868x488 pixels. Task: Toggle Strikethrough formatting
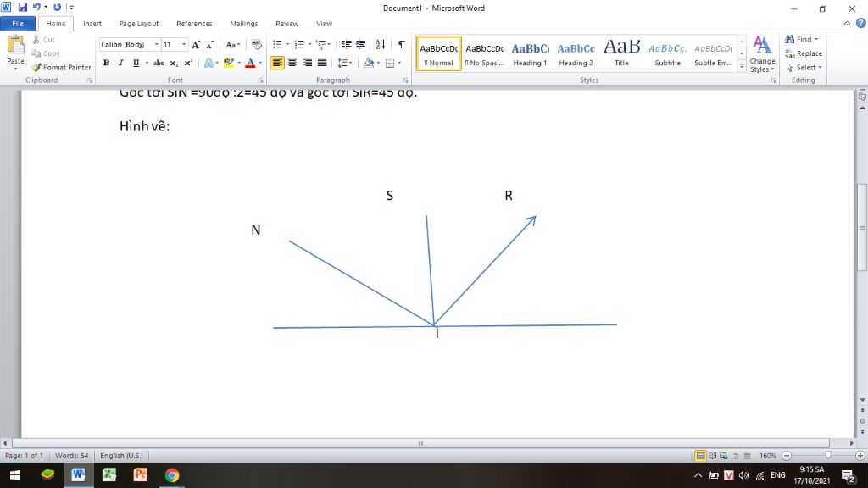[x=159, y=63]
